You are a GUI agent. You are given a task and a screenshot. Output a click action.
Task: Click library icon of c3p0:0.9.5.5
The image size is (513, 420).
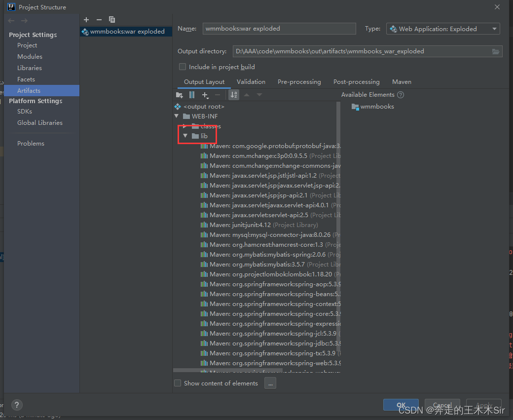pos(204,156)
